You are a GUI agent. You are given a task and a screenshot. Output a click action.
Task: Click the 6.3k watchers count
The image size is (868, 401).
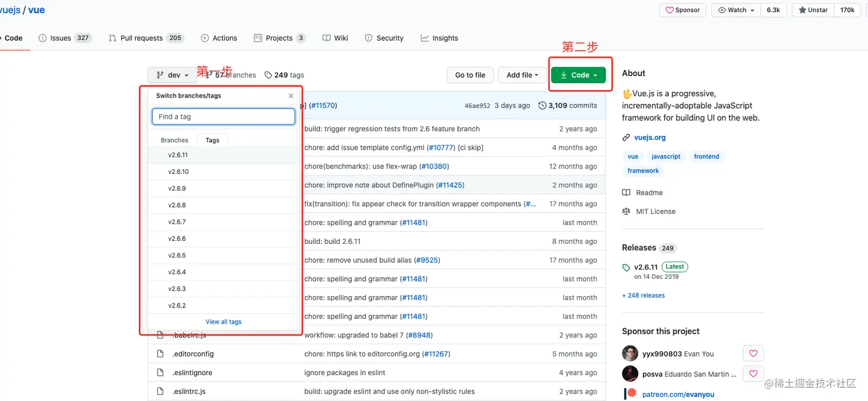tap(773, 10)
